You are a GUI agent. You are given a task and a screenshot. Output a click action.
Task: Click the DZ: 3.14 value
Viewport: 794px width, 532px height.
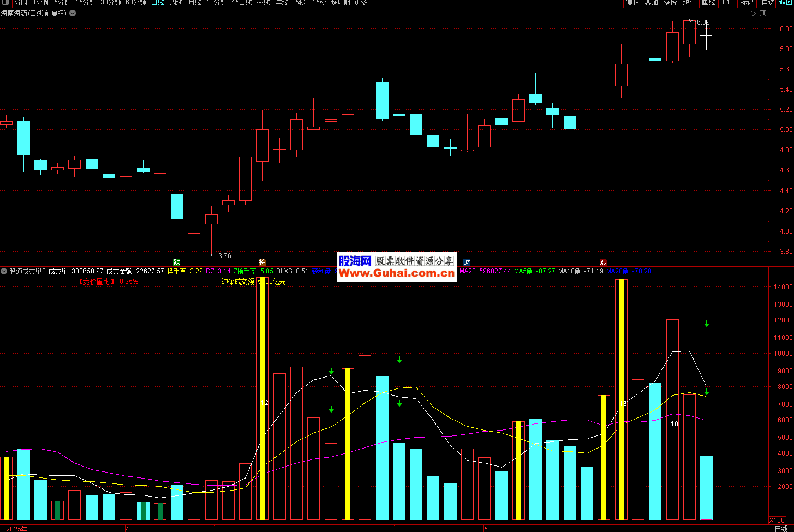(x=218, y=271)
